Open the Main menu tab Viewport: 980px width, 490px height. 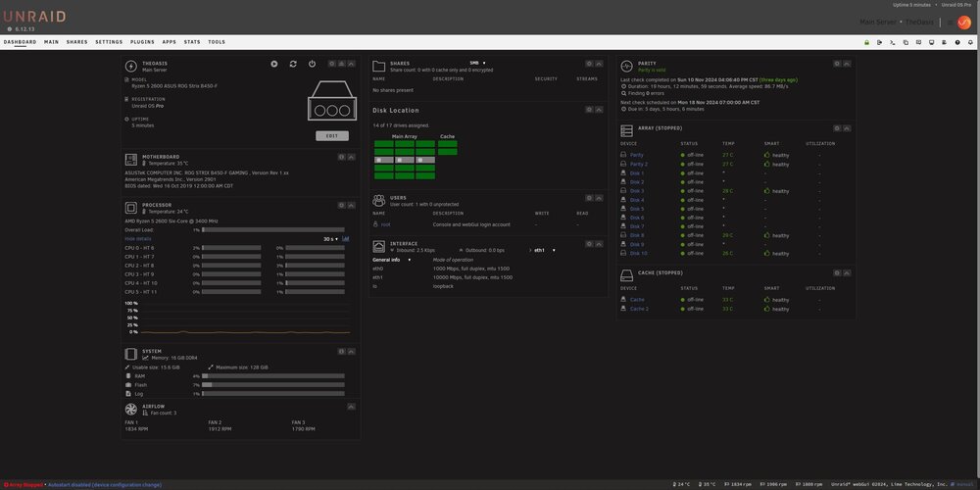click(51, 42)
